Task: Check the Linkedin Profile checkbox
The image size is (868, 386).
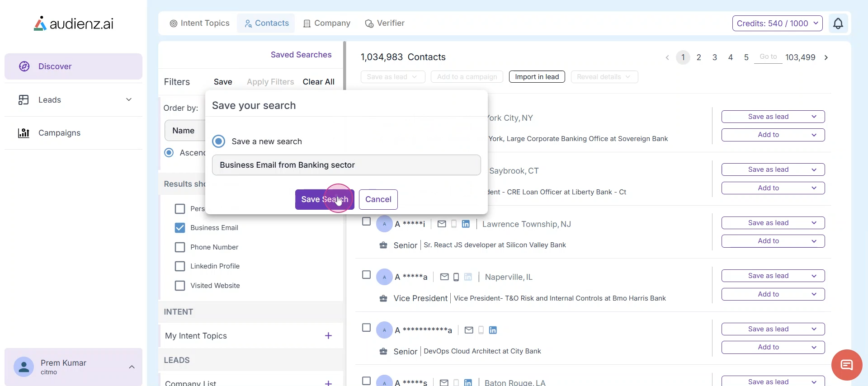Action: (x=180, y=266)
